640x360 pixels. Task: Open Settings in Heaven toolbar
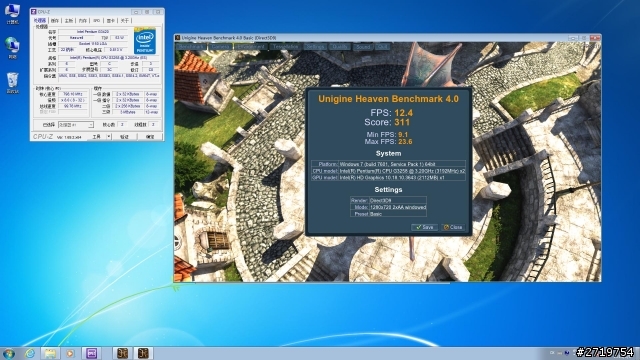click(x=315, y=47)
